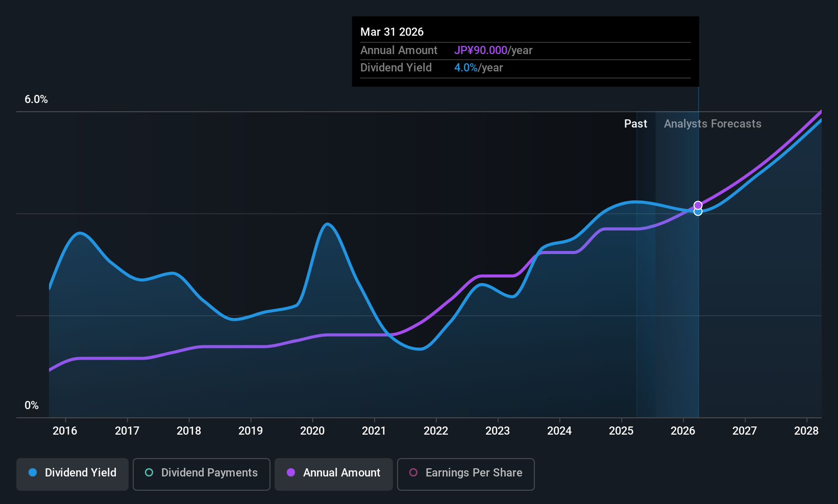This screenshot has width=838, height=504.
Task: Click the JP¥90.000 annual amount value
Action: click(481, 51)
